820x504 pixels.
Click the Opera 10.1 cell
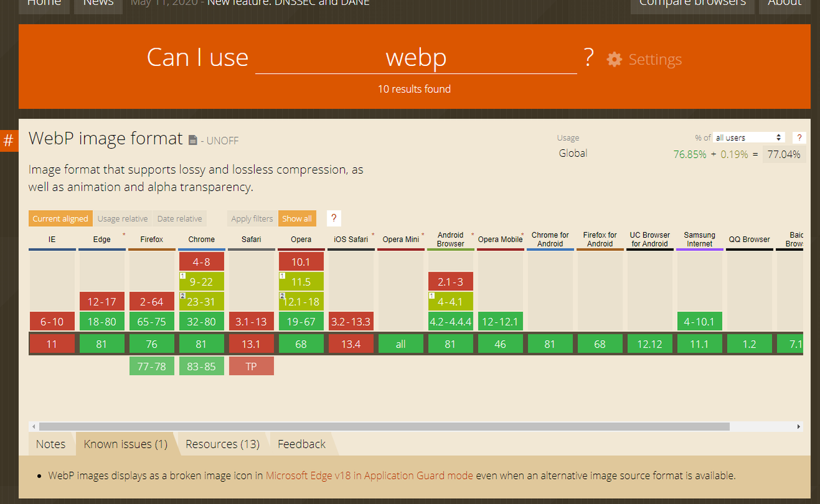tap(301, 261)
